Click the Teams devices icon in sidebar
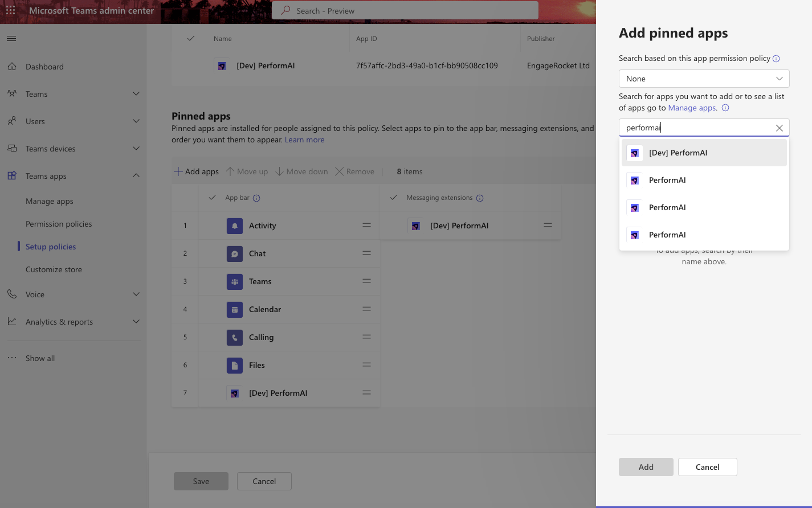Viewport: 812px width, 508px height. pyautogui.click(x=12, y=148)
